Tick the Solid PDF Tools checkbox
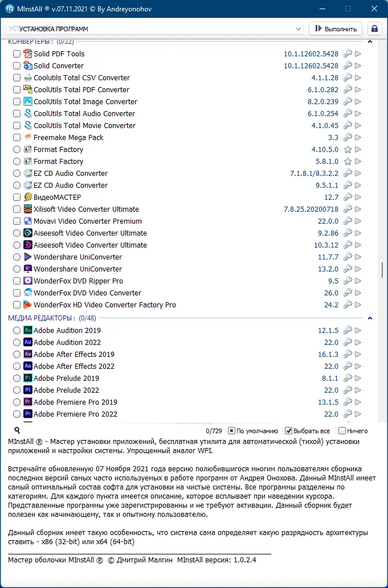Viewport: 388px width, 588px height. pos(17,54)
